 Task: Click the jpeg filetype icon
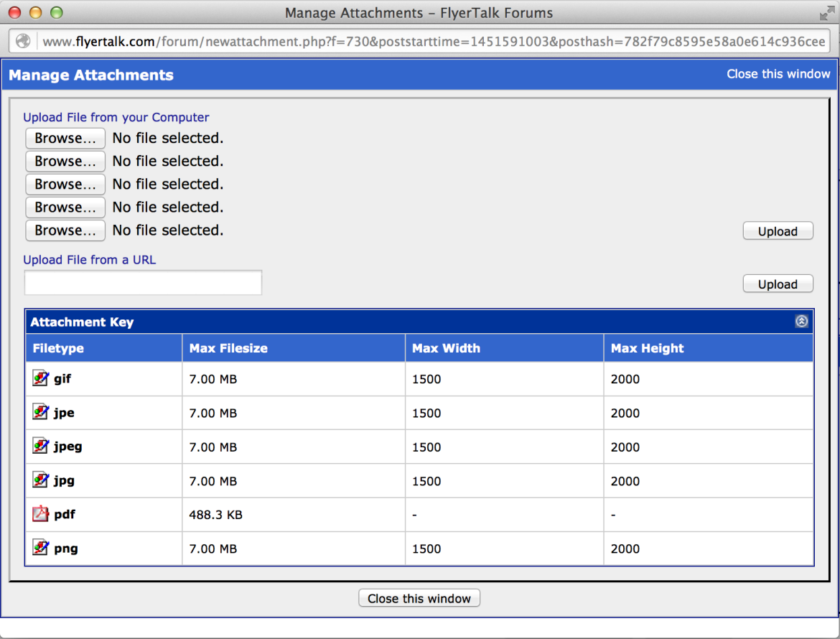pyautogui.click(x=40, y=446)
